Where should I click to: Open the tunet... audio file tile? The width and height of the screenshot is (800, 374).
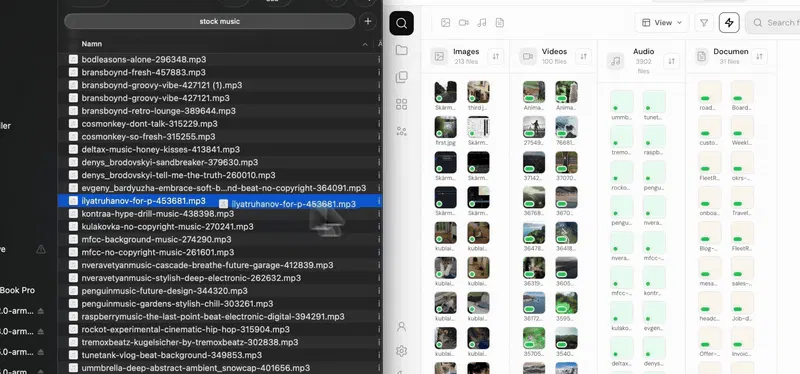coord(654,102)
